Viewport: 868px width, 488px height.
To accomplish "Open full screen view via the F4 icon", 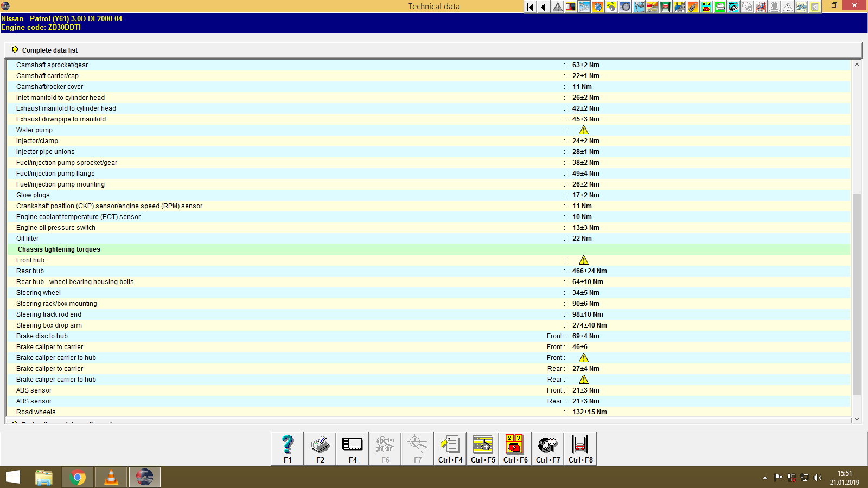I will click(x=352, y=446).
